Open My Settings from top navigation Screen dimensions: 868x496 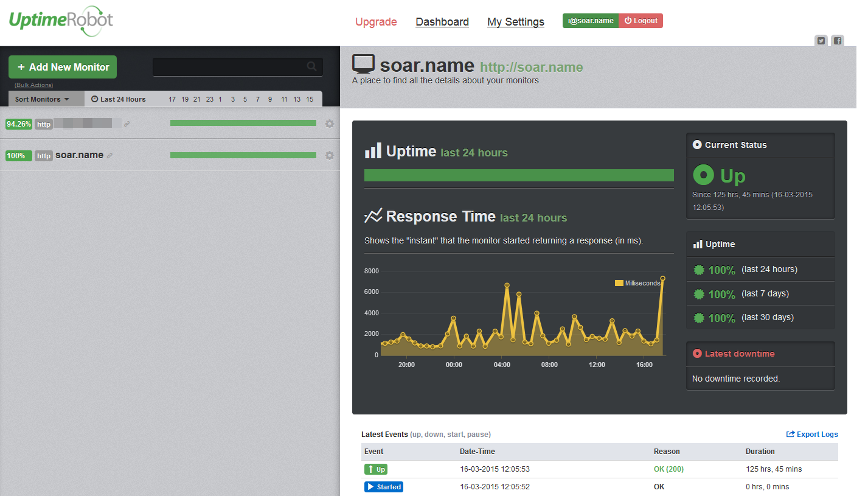[515, 22]
